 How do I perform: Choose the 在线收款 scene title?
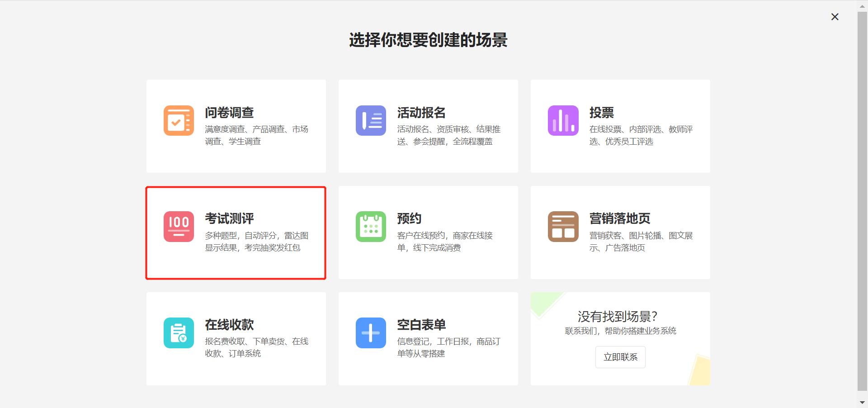pos(229,325)
